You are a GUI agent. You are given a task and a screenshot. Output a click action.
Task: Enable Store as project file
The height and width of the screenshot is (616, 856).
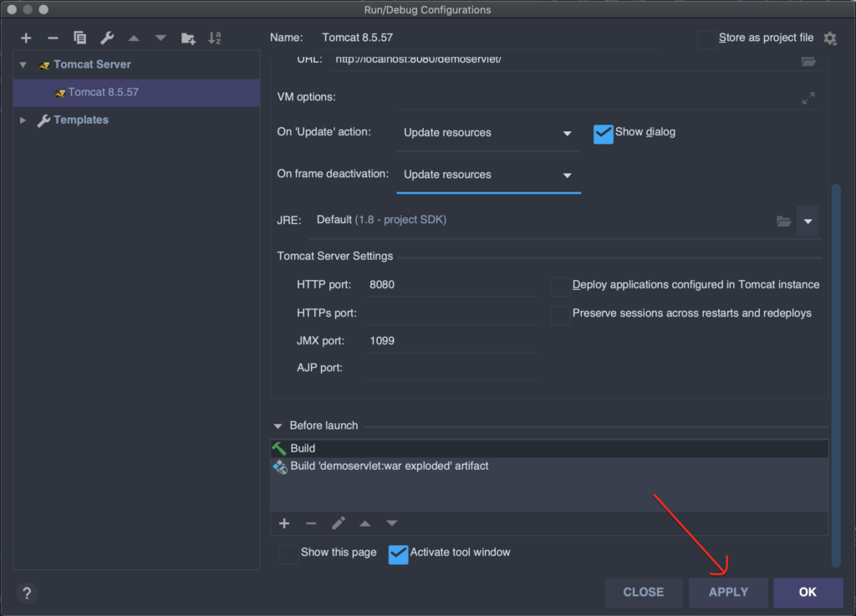(707, 39)
